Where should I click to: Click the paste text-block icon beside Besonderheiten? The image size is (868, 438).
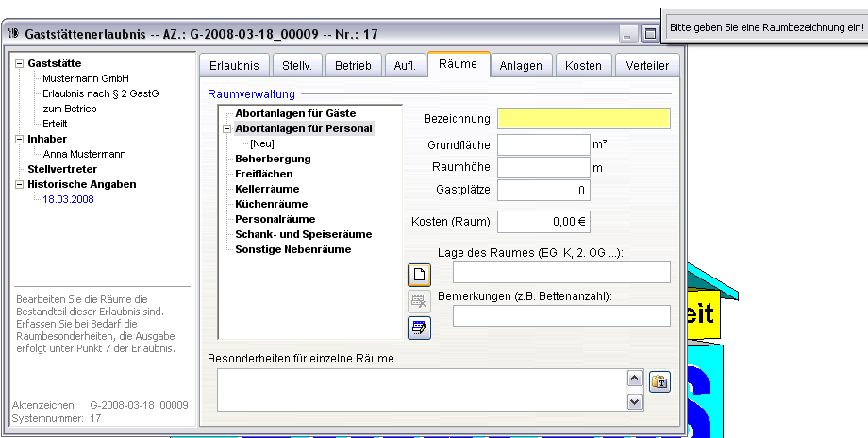click(x=659, y=381)
